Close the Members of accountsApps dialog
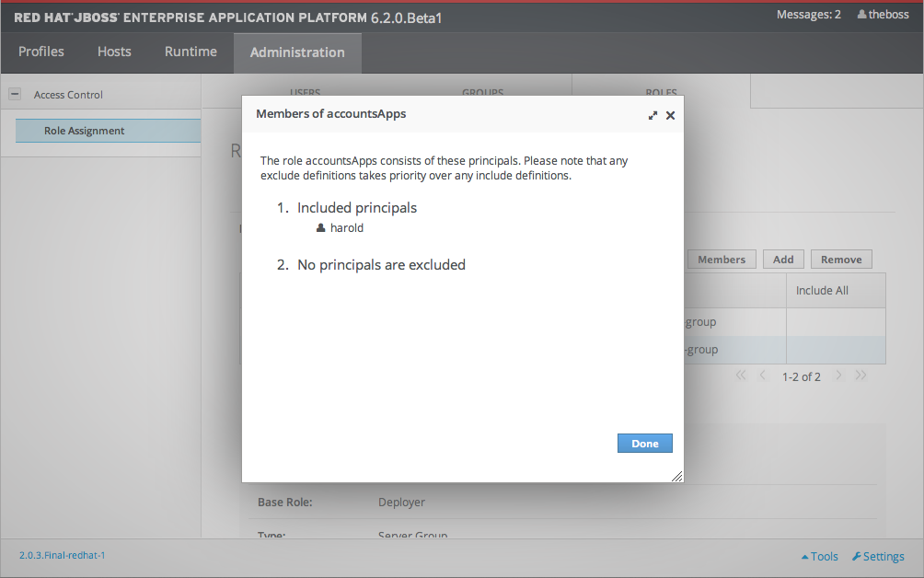The height and width of the screenshot is (578, 924). coord(670,115)
